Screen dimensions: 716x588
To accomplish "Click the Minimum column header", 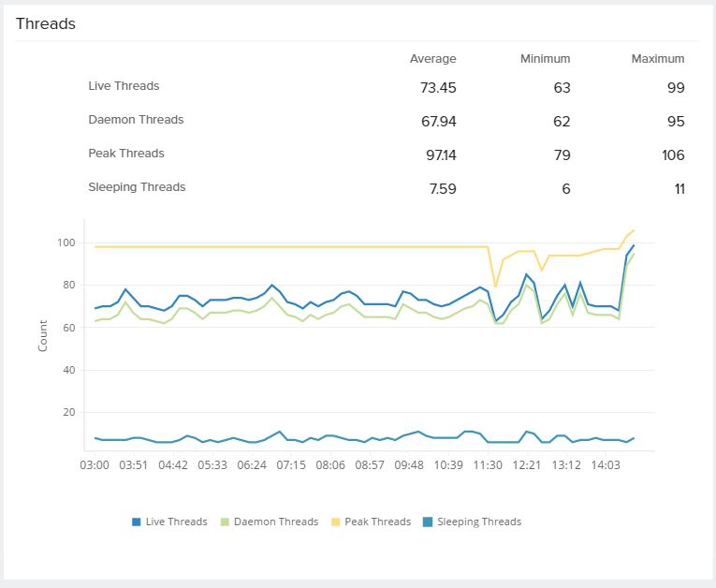I will pyautogui.click(x=545, y=59).
